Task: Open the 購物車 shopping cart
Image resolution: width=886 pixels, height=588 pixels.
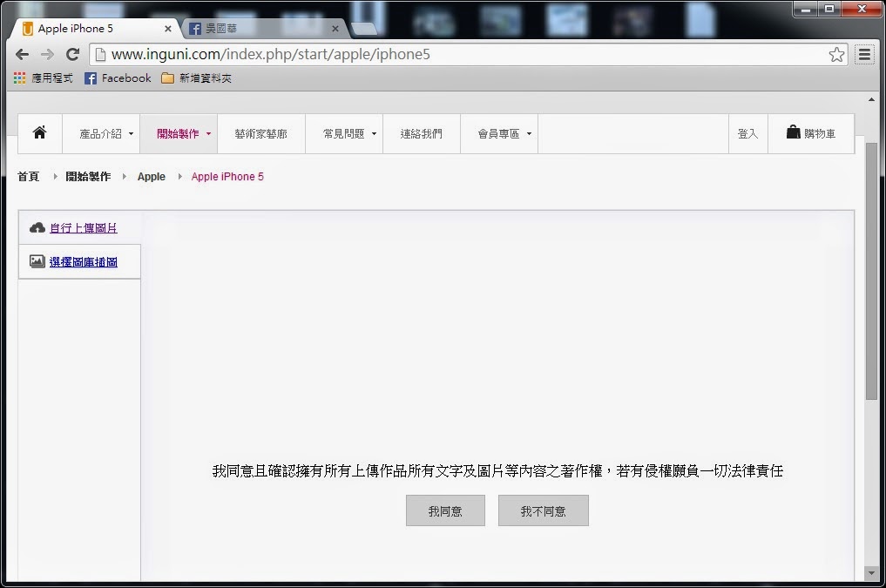Action: (x=811, y=133)
